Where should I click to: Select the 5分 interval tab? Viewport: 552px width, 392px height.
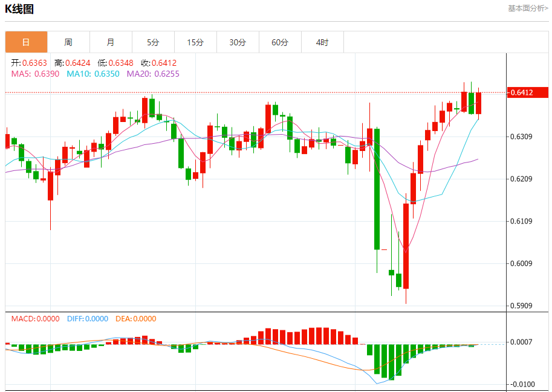coord(153,42)
